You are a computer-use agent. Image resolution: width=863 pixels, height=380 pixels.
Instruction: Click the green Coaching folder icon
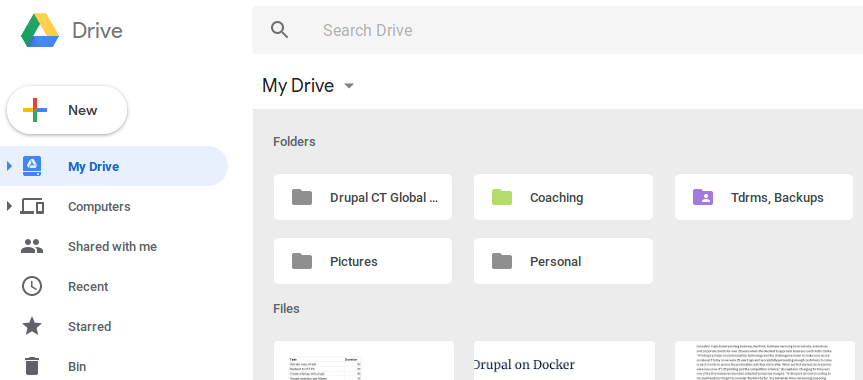tap(502, 197)
